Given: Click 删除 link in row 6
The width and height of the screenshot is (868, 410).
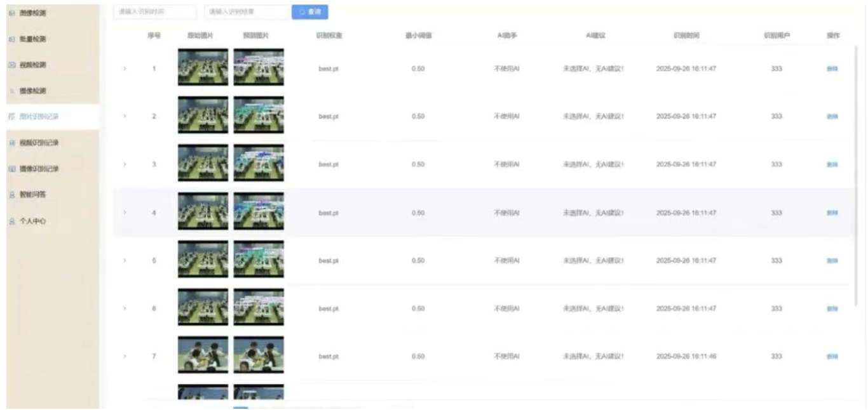Looking at the screenshot, I should tap(832, 309).
